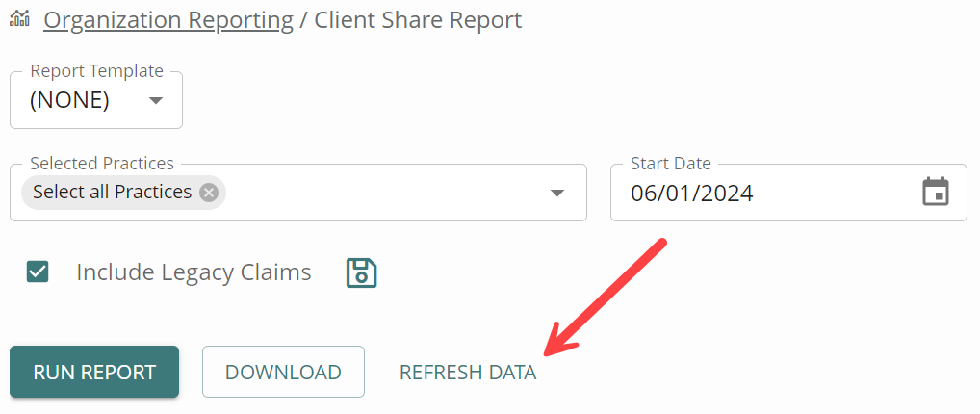
Task: Click the Include Legacy Claims label text
Action: [x=193, y=272]
